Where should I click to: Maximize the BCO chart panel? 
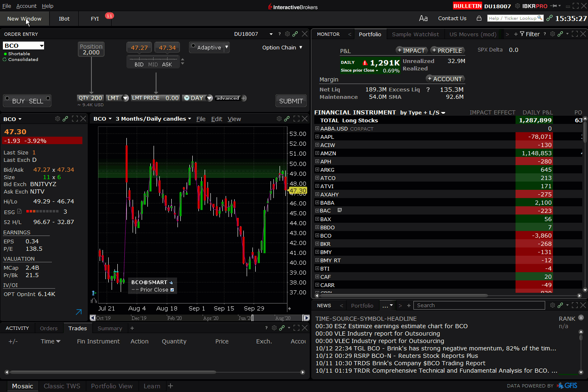click(x=296, y=119)
